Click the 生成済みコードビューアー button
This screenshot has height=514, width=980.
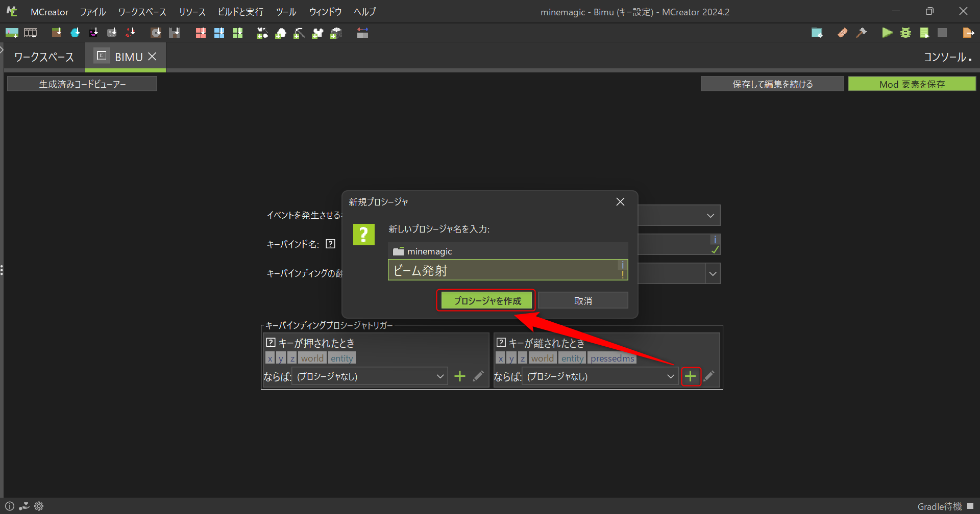tap(82, 84)
